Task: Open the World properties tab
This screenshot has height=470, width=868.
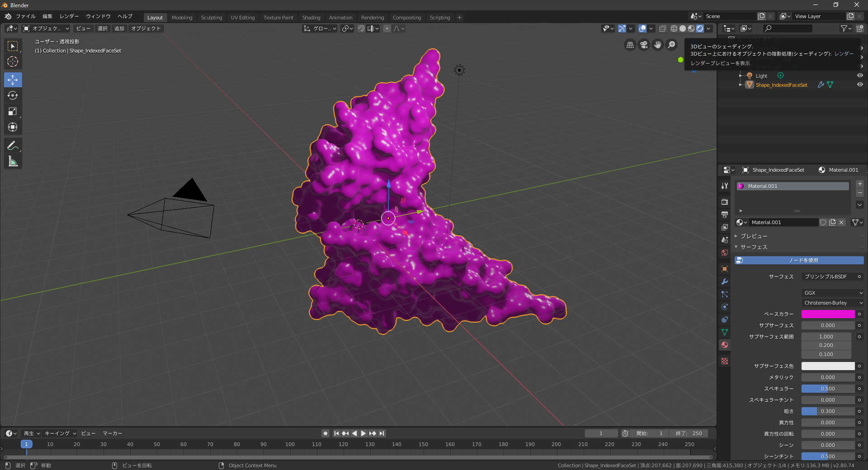Action: click(725, 253)
